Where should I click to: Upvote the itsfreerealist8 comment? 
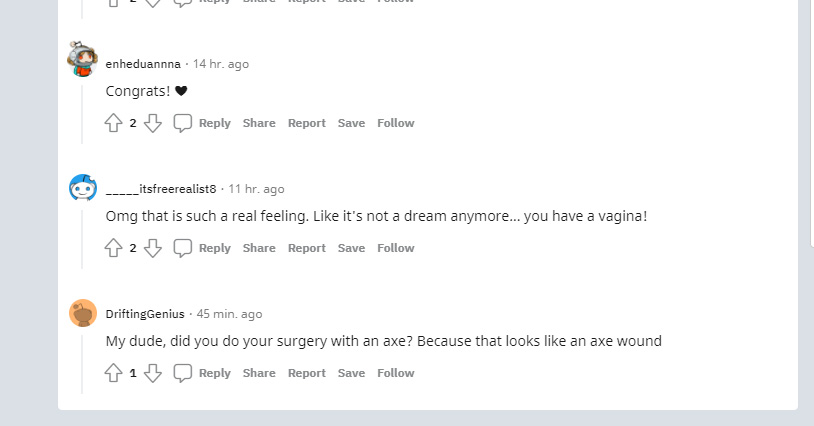(x=113, y=248)
